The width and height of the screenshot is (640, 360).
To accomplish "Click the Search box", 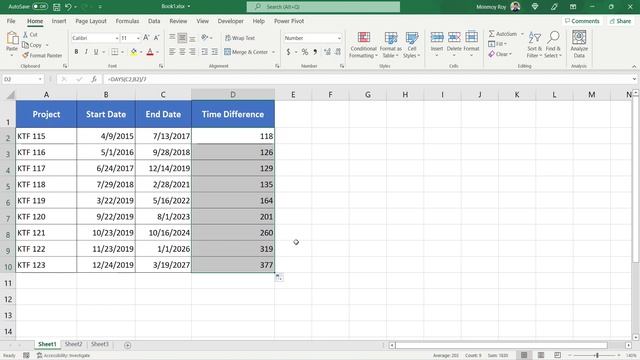I will click(x=323, y=7).
